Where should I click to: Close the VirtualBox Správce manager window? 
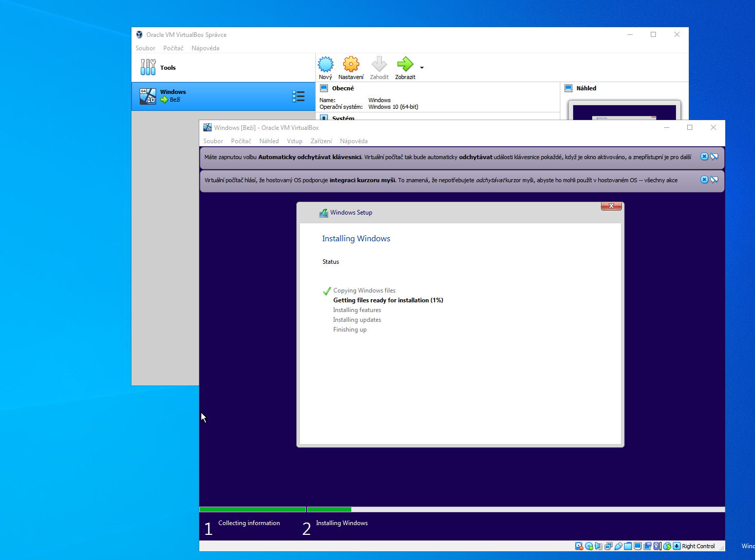pos(677,34)
